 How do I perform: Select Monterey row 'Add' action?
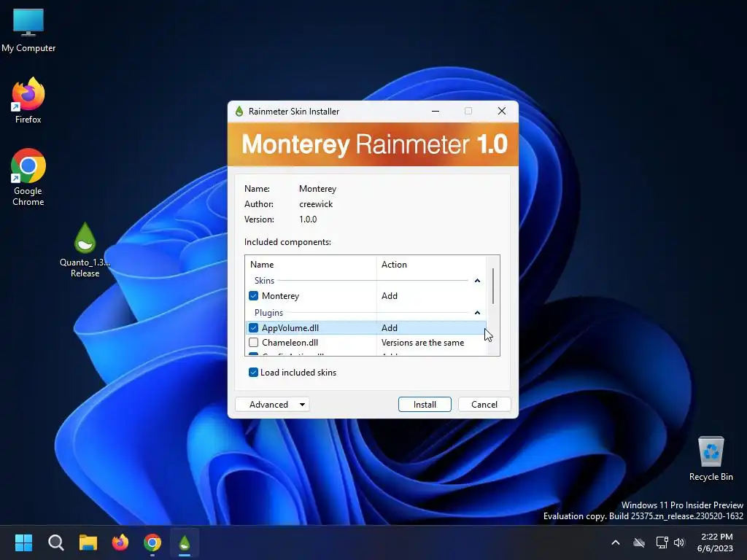390,296
